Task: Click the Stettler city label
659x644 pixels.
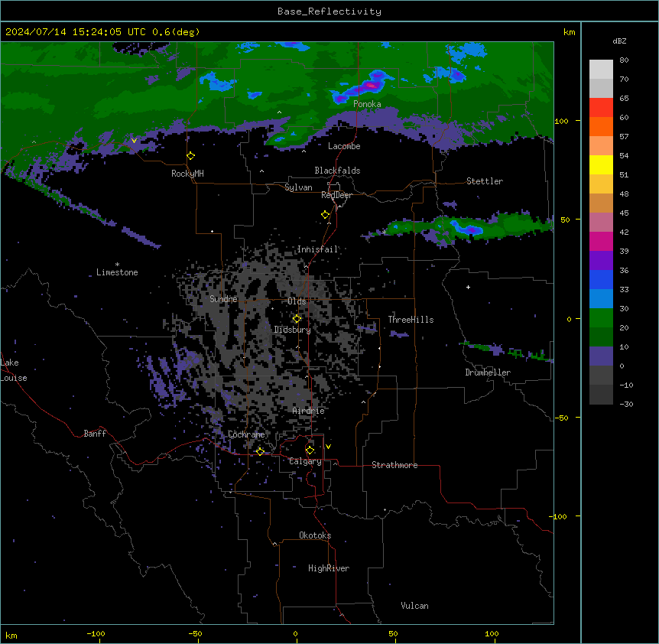Action: (485, 181)
